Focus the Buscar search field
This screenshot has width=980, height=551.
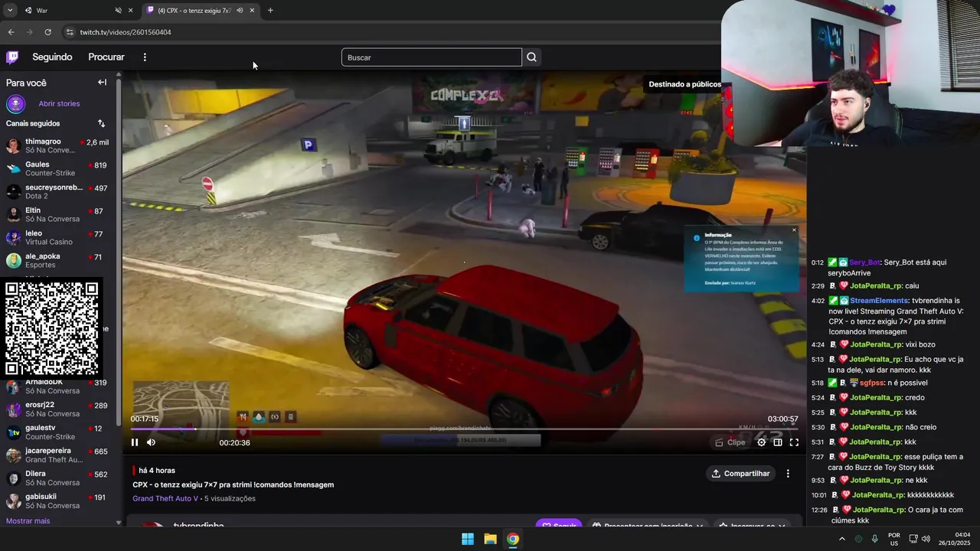pyautogui.click(x=432, y=57)
